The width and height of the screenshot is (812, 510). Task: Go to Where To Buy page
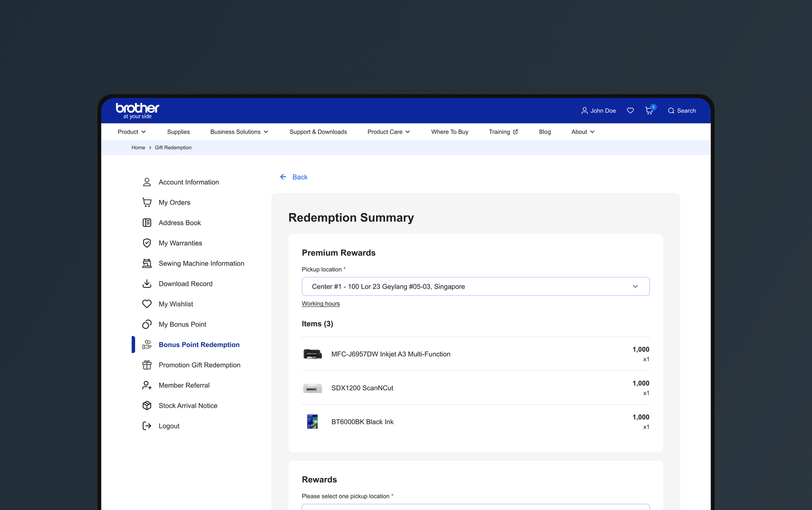450,132
